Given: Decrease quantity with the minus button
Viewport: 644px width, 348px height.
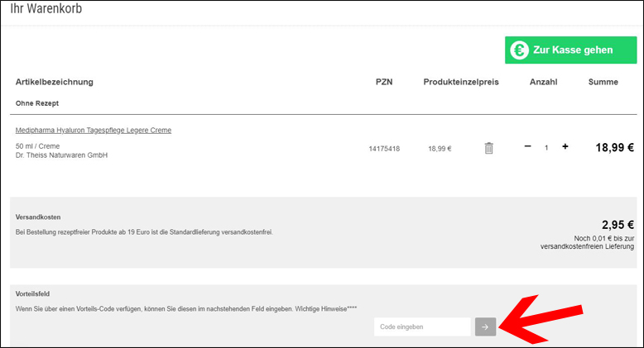Looking at the screenshot, I should pos(528,146).
